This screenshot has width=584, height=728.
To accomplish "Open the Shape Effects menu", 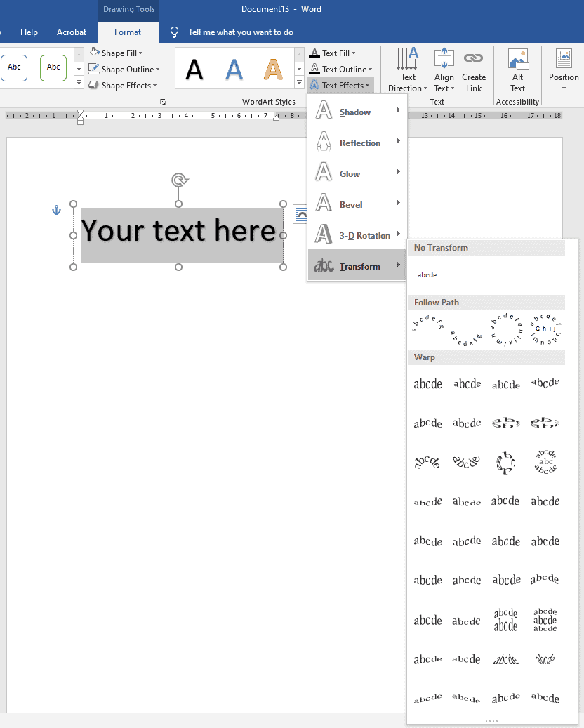I will tap(124, 85).
